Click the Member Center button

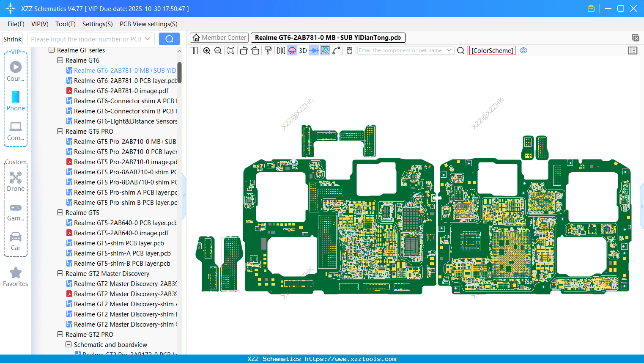coord(219,38)
